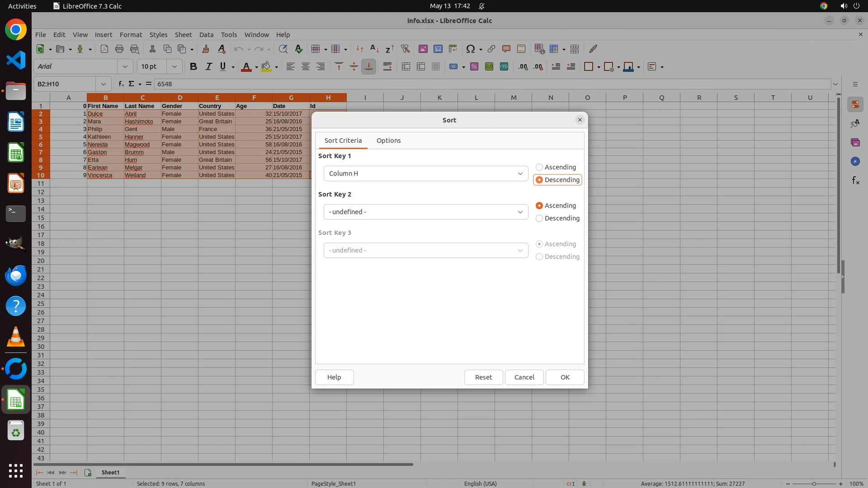Open the font size dropdown
The width and height of the screenshot is (868, 488).
174,66
